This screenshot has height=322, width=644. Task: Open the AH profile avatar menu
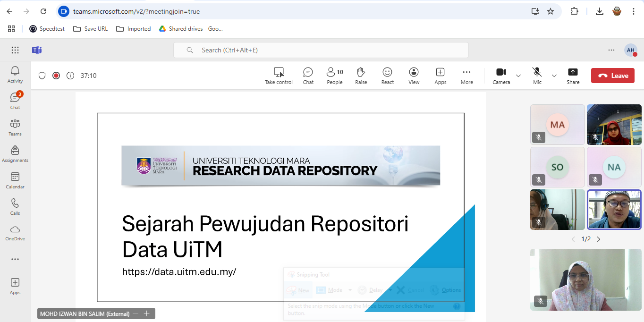tap(631, 50)
